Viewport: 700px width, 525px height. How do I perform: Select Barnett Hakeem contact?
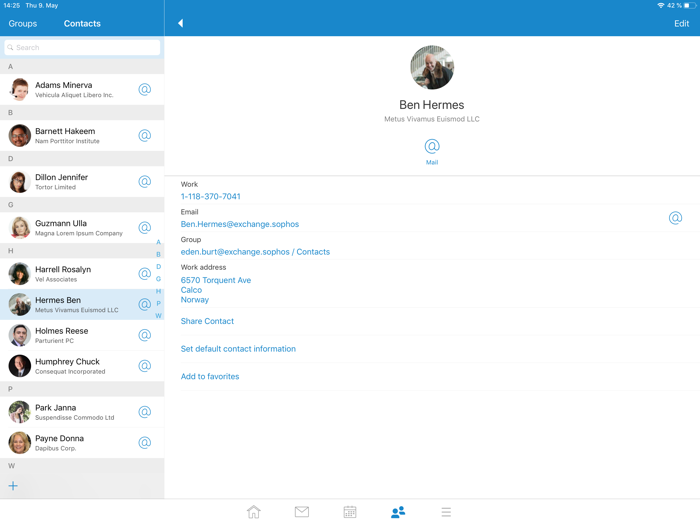coord(82,135)
